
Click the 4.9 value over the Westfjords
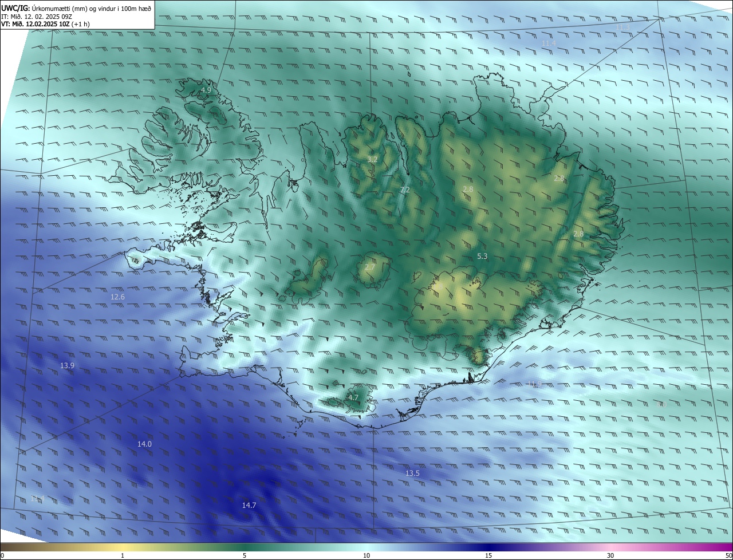point(206,90)
